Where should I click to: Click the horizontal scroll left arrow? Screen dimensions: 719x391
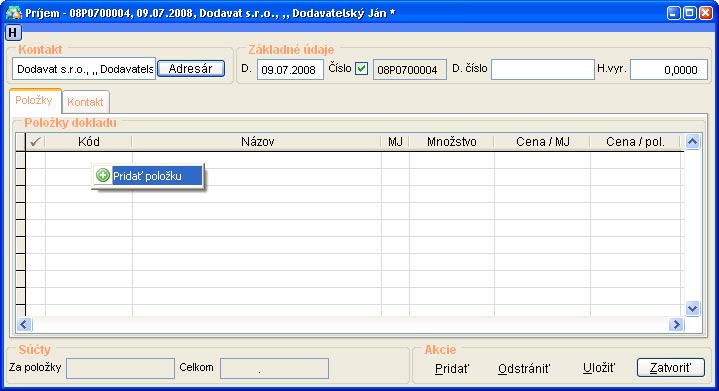point(24,325)
